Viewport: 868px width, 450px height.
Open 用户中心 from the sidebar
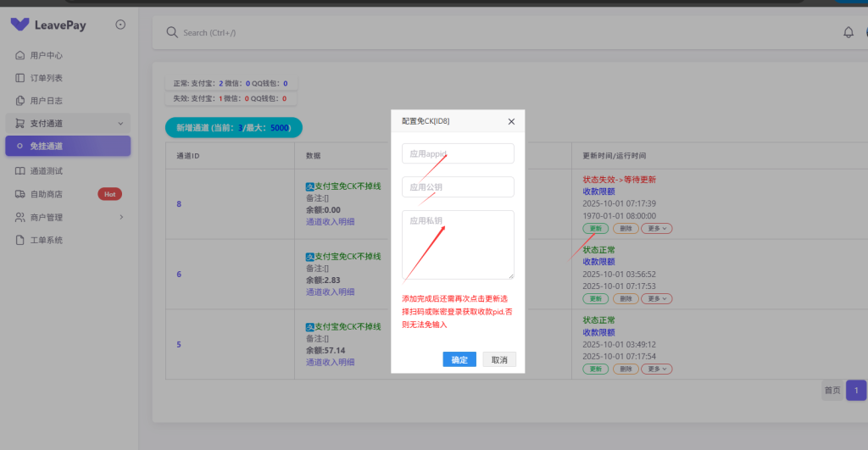(x=47, y=55)
